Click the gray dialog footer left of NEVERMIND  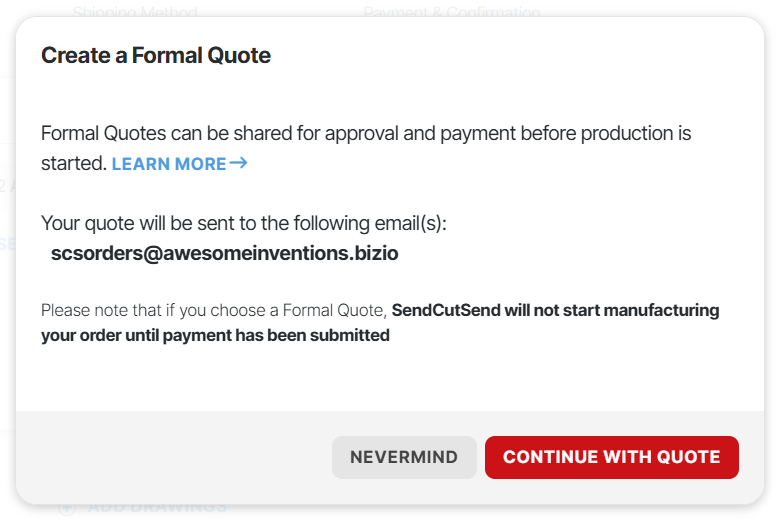point(170,457)
